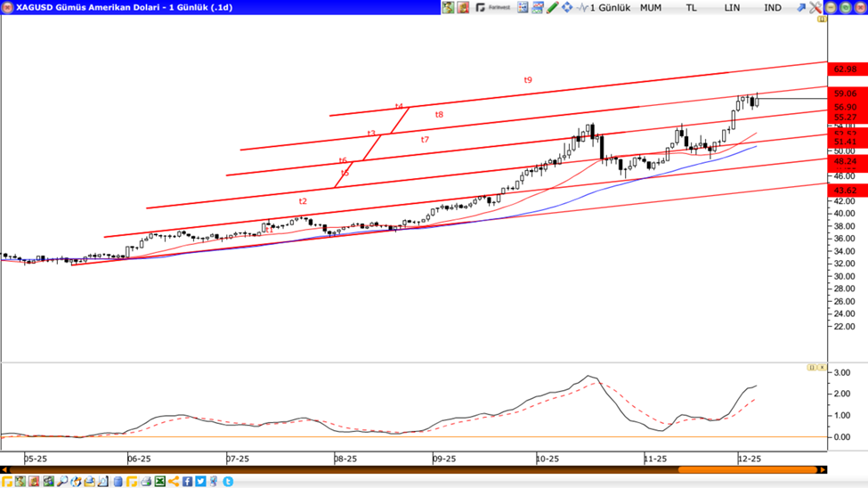The width and height of the screenshot is (868, 488).
Task: Maximize the indicator sub-panel
Action: (811, 367)
